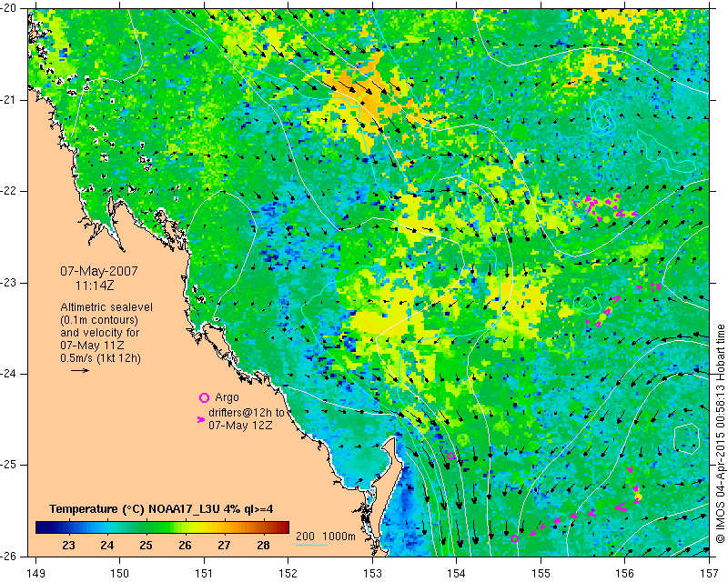Click the longitude axis label '153'
This screenshot has width=728, height=582.
[372, 574]
